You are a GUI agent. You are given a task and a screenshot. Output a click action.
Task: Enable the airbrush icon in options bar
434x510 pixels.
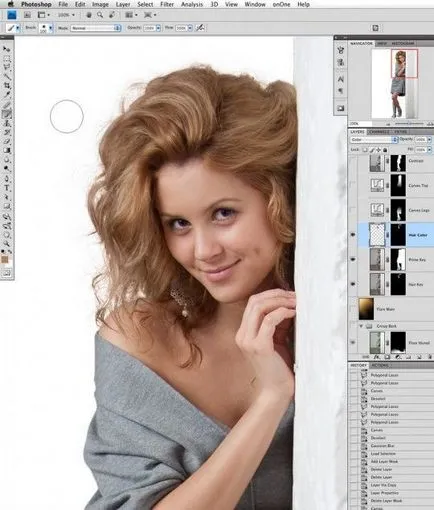point(200,28)
